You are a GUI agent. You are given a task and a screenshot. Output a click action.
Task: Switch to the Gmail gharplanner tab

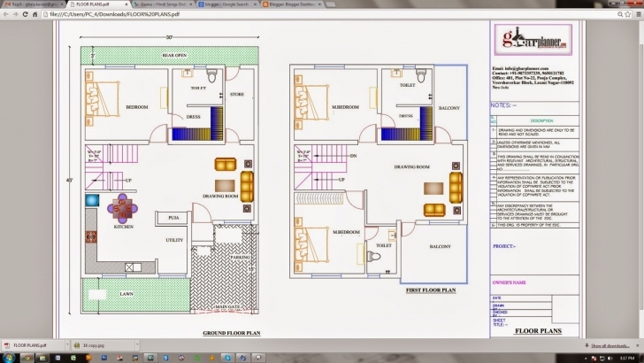(33, 4)
